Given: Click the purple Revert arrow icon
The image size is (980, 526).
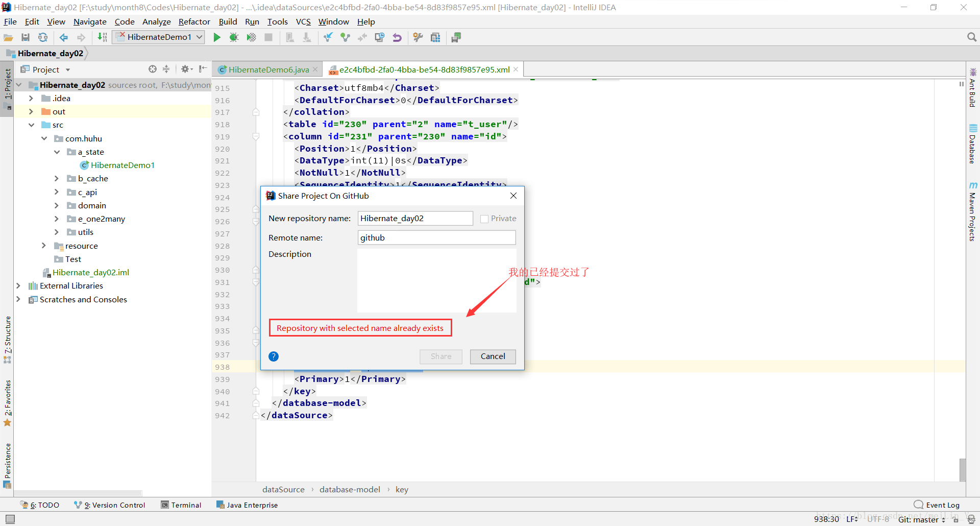Looking at the screenshot, I should (x=397, y=37).
